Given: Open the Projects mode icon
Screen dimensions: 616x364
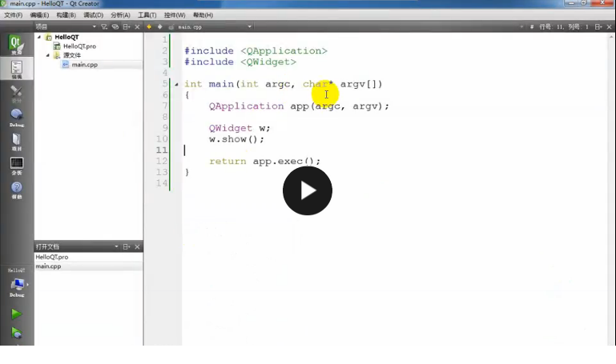Looking at the screenshot, I should (17, 142).
